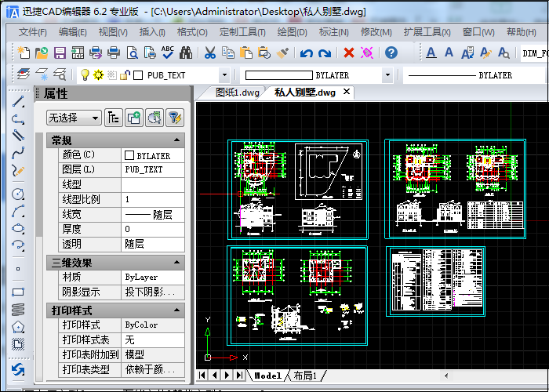Click the ABC spell check icon
This screenshot has height=392, width=549.
coord(168,53)
